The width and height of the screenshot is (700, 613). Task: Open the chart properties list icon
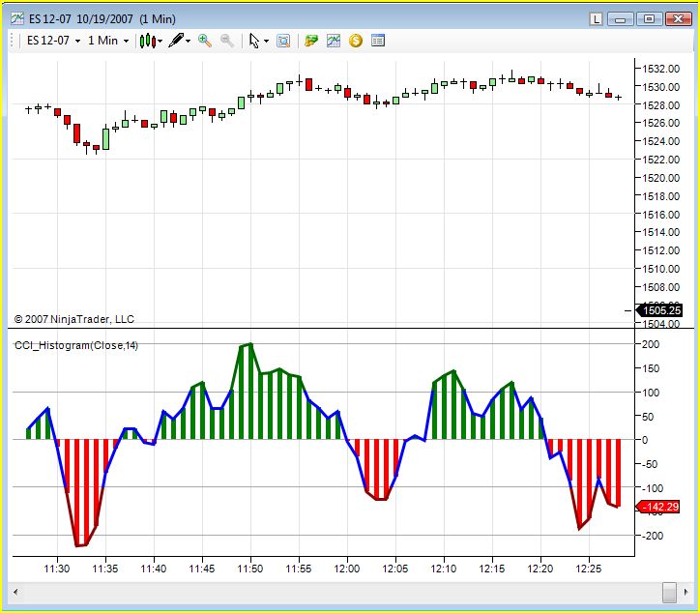point(378,41)
